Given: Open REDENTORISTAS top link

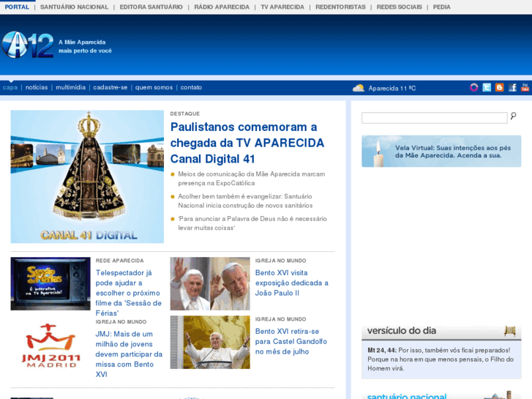Looking at the screenshot, I should tap(340, 7).
